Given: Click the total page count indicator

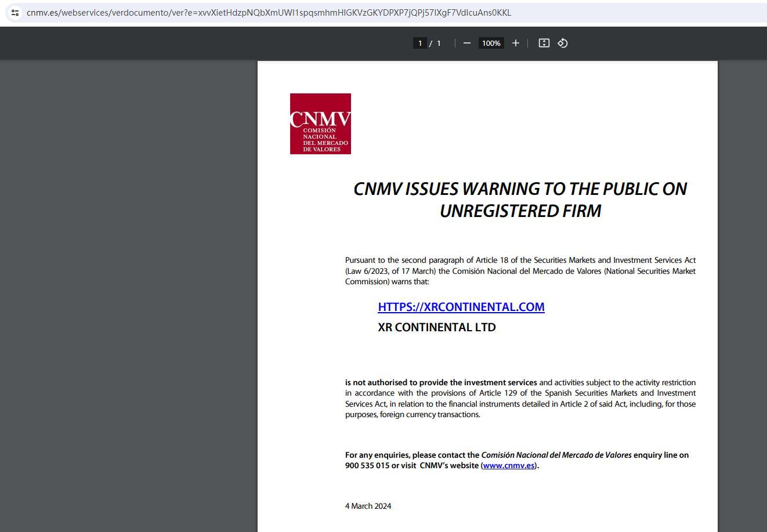Looking at the screenshot, I should point(439,43).
